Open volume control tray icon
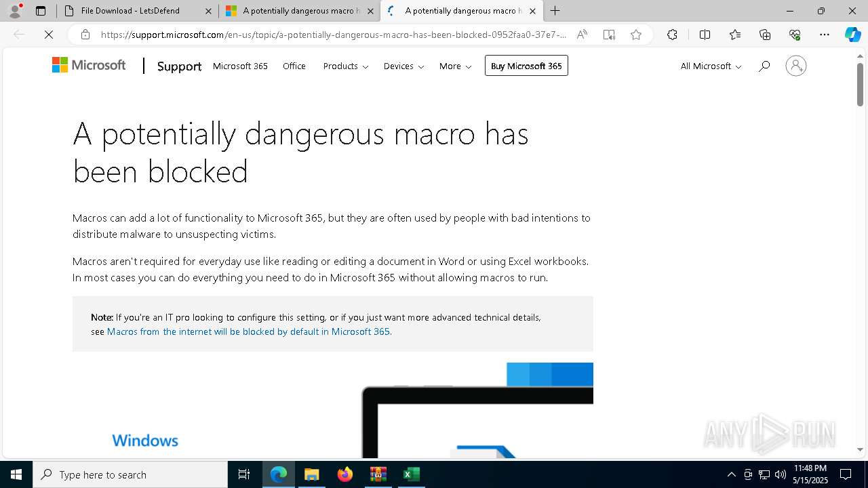This screenshot has width=868, height=488. [781, 474]
